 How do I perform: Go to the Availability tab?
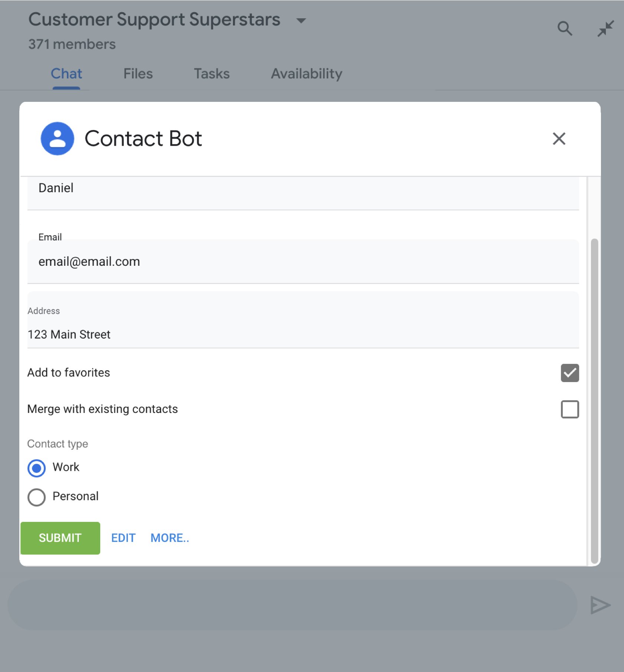tap(306, 74)
